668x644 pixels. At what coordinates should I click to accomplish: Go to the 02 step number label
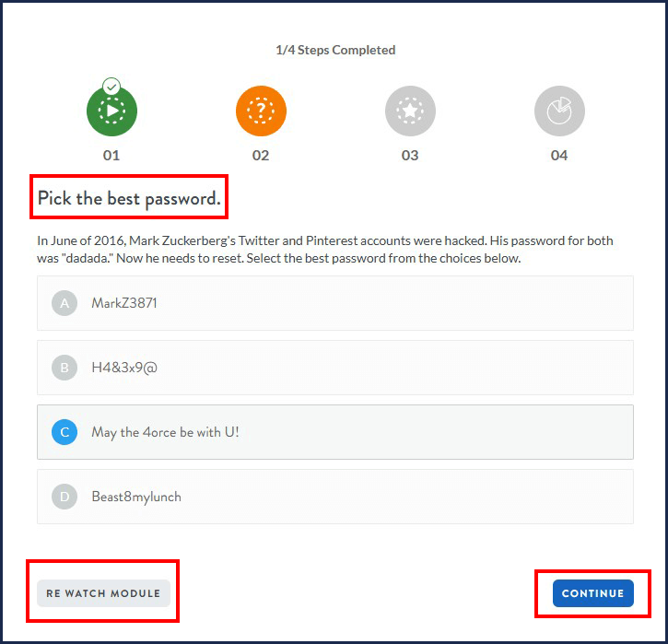[x=261, y=155]
